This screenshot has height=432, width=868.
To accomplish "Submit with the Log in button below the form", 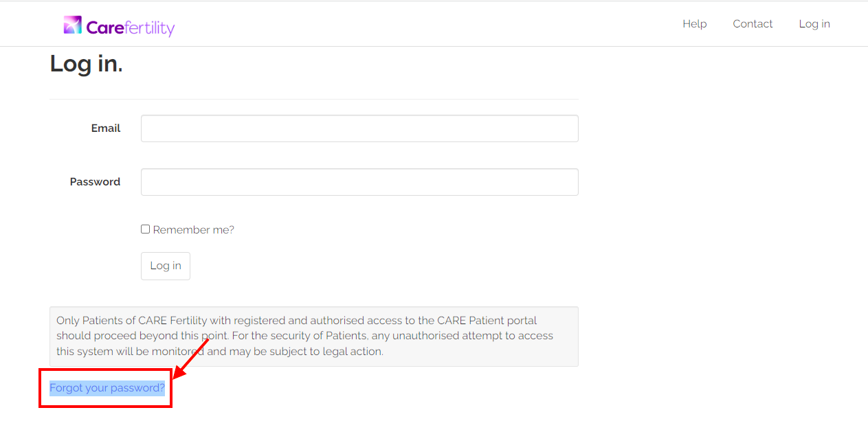I will 166,266.
